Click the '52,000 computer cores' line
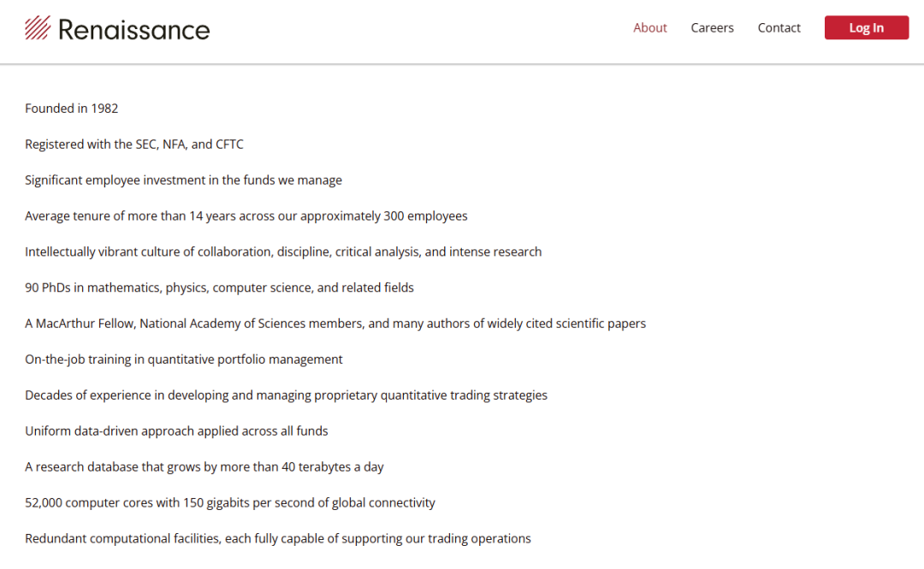 tap(230, 503)
